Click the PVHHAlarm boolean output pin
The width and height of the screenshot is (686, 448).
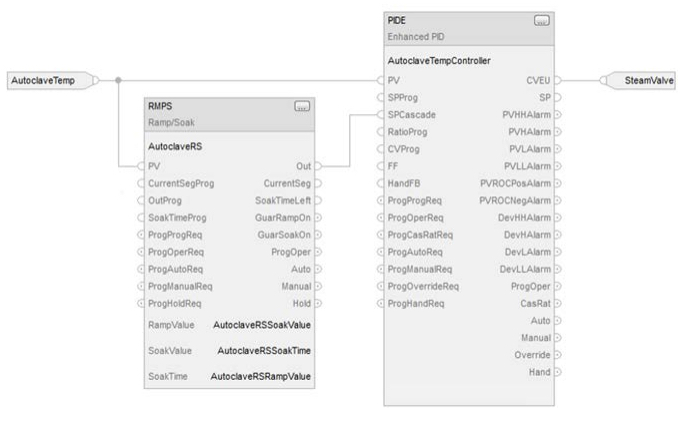[x=558, y=115]
